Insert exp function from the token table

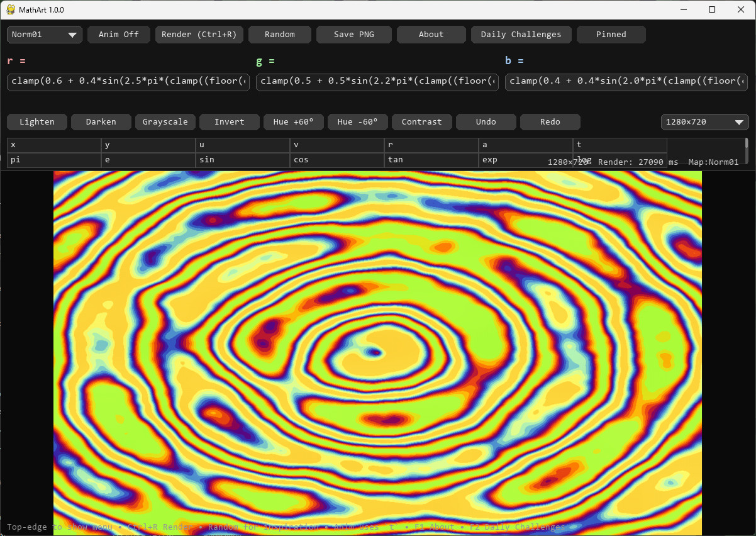526,160
